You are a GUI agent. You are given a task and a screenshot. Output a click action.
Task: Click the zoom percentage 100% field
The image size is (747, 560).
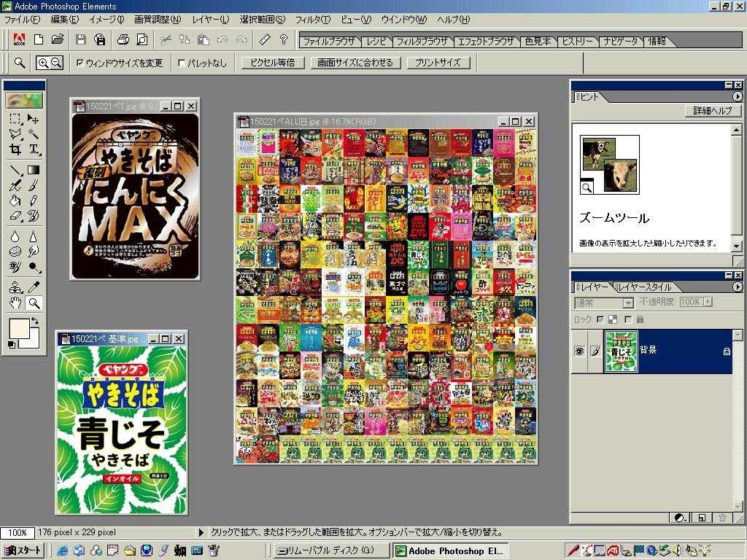[x=18, y=532]
